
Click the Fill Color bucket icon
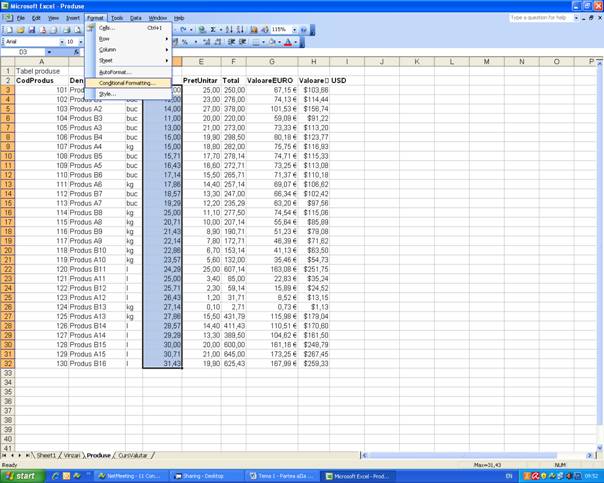pos(273,42)
